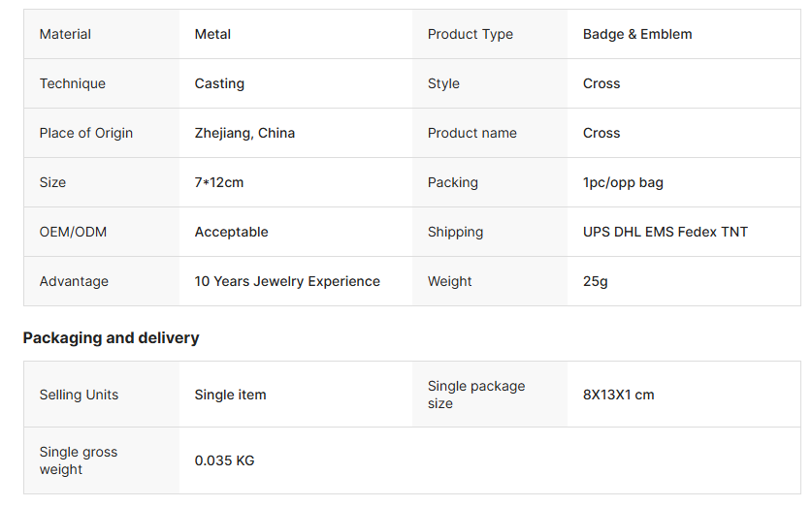Screen dimensions: 812x507
Task: Select the Badge & Emblem value
Action: (637, 34)
